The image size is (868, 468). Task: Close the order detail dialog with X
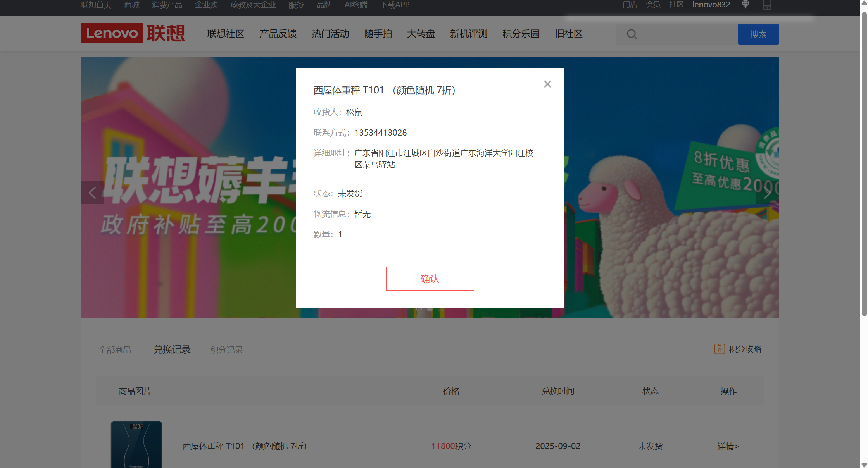click(x=547, y=84)
